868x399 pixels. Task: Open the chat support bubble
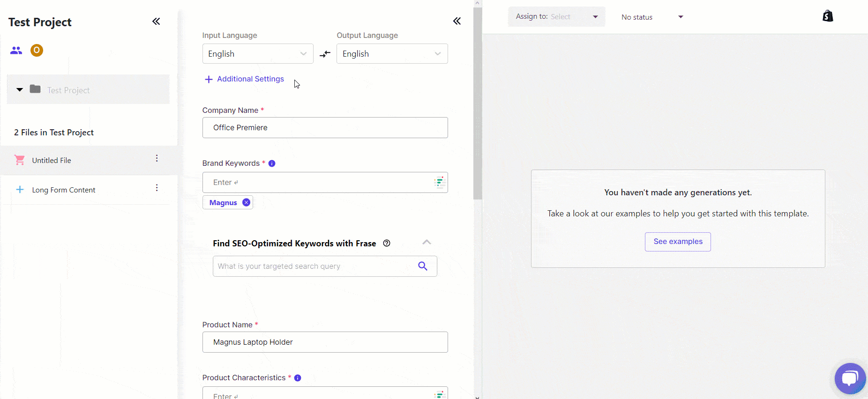click(849, 378)
